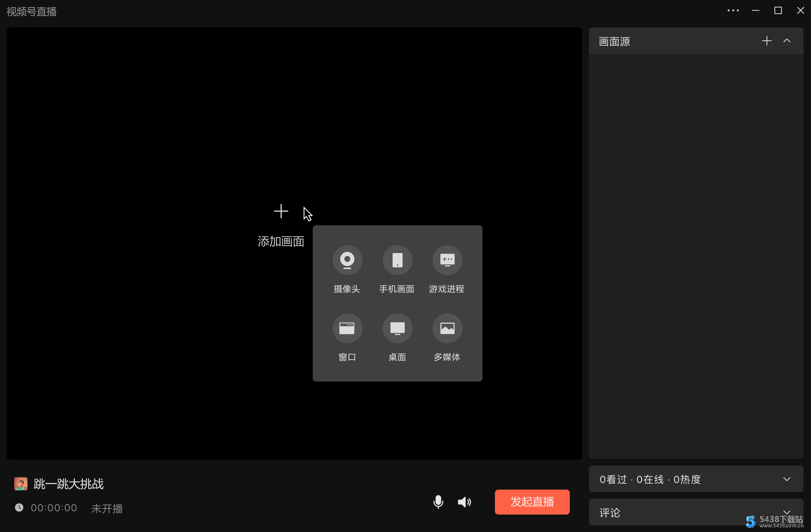The height and width of the screenshot is (532, 811).
Task: Click the 00:00:00 timer clock icon
Action: pyautogui.click(x=19, y=507)
